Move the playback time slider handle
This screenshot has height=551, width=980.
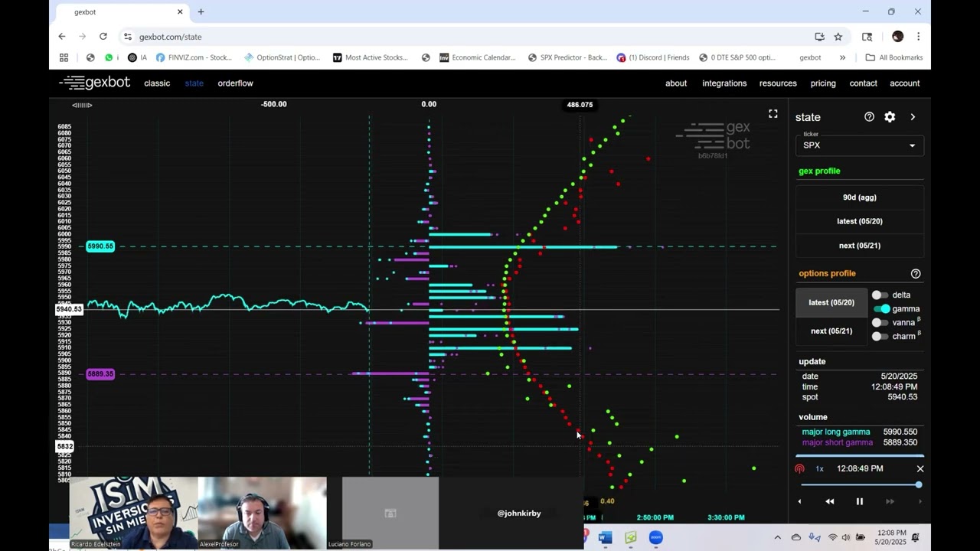click(918, 484)
